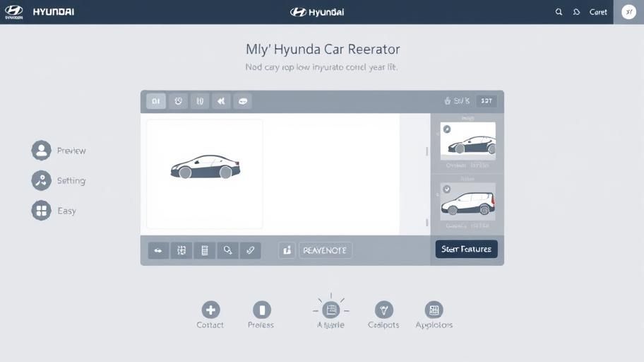This screenshot has height=362, width=644.
Task: Open the user avatar at top right
Action: click(628, 12)
